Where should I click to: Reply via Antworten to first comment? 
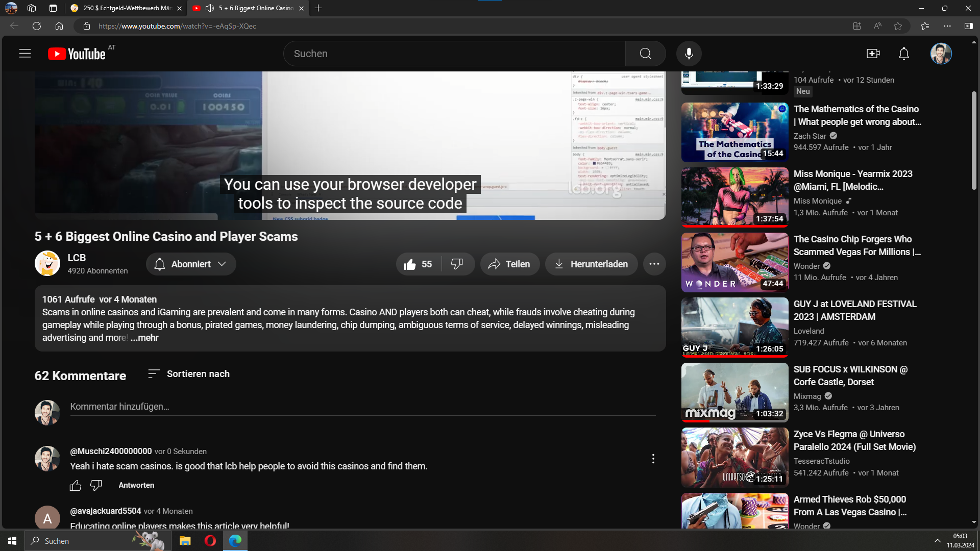click(136, 486)
